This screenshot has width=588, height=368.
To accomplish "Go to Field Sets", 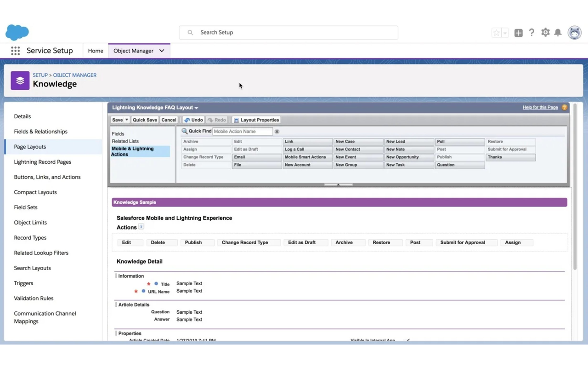I will tap(26, 207).
